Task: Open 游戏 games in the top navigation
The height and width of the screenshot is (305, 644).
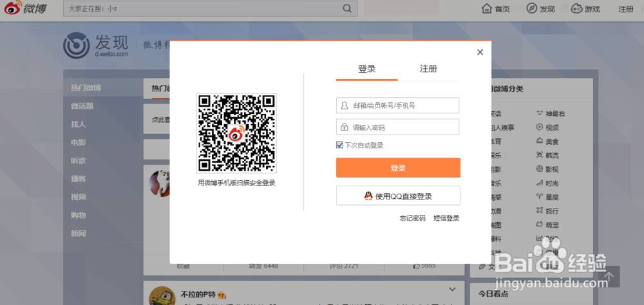Action: click(x=586, y=8)
